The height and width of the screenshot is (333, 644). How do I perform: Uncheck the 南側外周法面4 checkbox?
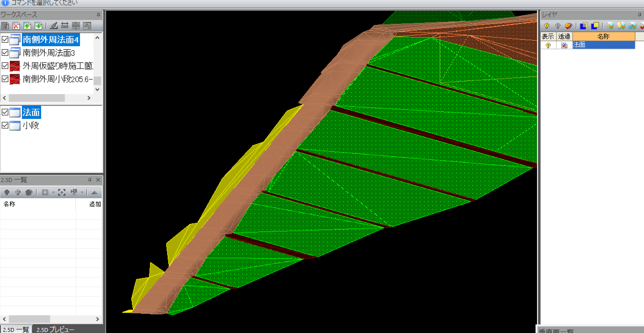pyautogui.click(x=5, y=39)
